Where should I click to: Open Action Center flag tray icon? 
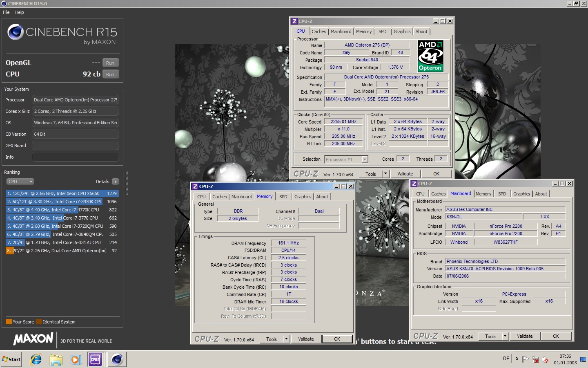tap(526, 359)
